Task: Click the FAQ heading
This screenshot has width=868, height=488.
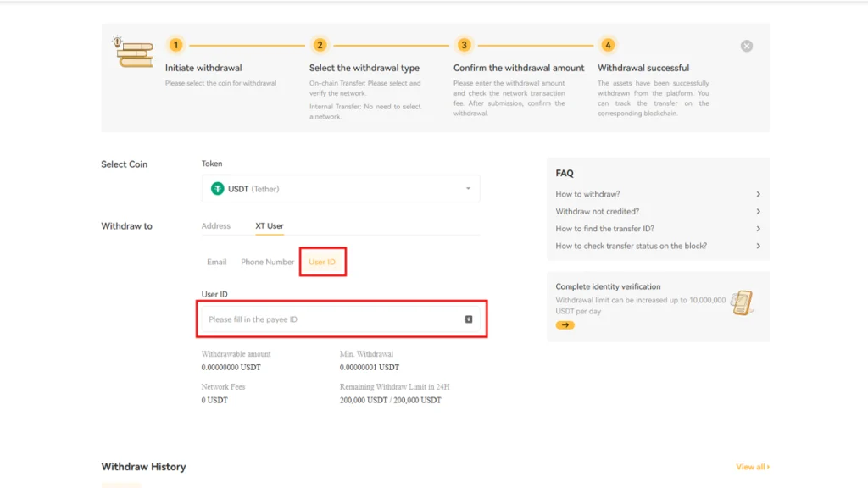Action: 565,173
